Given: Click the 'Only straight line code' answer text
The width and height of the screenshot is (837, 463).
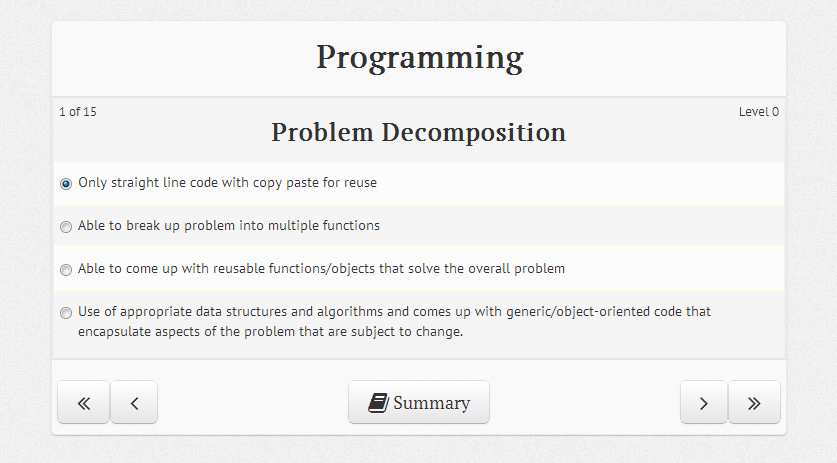Looking at the screenshot, I should coord(227,183).
